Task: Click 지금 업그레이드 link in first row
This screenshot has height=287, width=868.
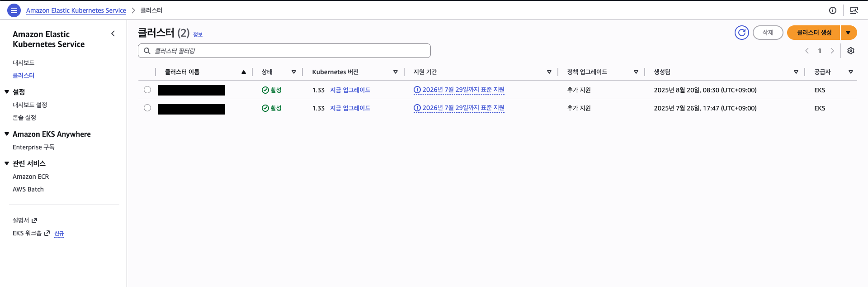Action: pyautogui.click(x=350, y=90)
